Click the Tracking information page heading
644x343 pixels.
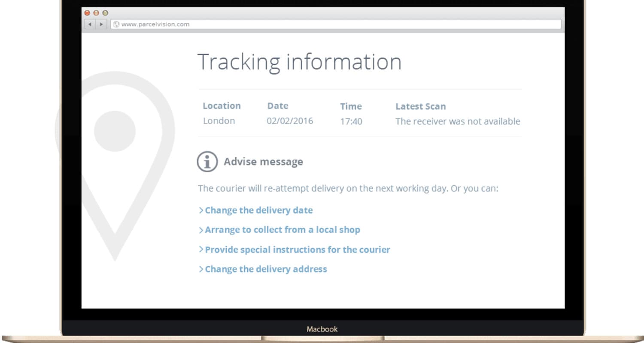(x=299, y=62)
